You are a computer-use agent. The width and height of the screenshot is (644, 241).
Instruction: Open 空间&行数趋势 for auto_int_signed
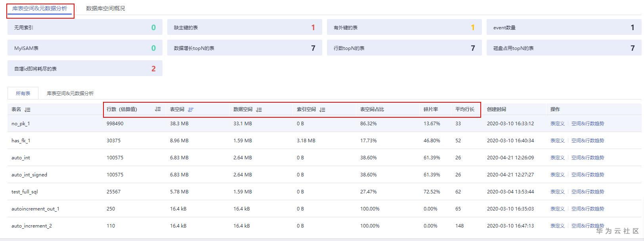click(587, 175)
